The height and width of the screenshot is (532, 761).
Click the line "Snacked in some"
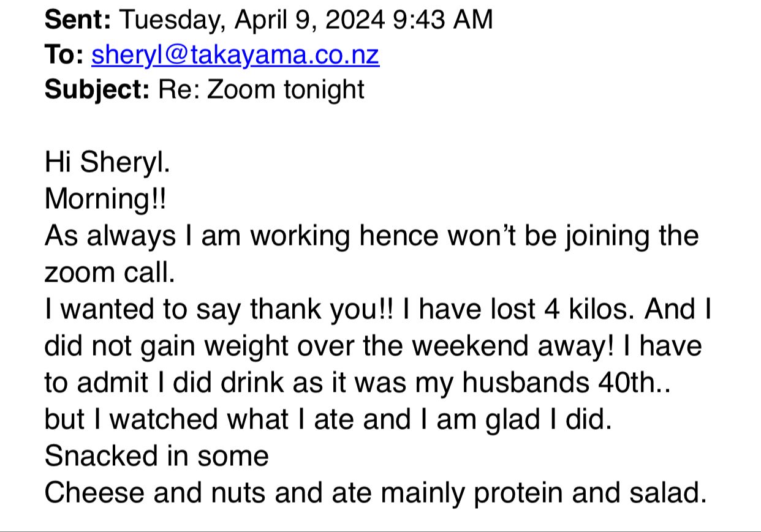(156, 456)
